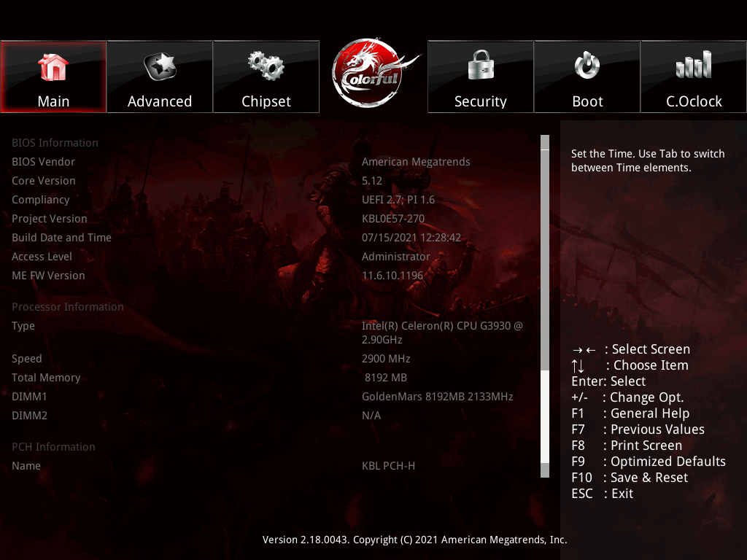Image resolution: width=747 pixels, height=560 pixels.
Task: Click the 8192 MB memory value
Action: (x=386, y=378)
